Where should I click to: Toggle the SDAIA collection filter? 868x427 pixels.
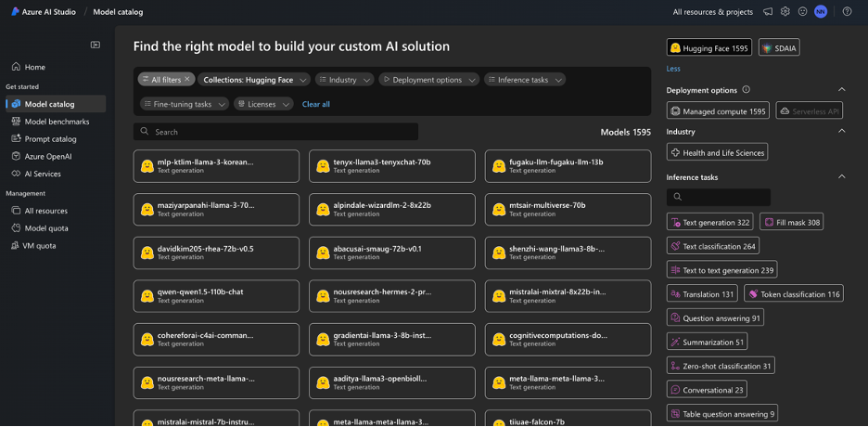pos(779,48)
